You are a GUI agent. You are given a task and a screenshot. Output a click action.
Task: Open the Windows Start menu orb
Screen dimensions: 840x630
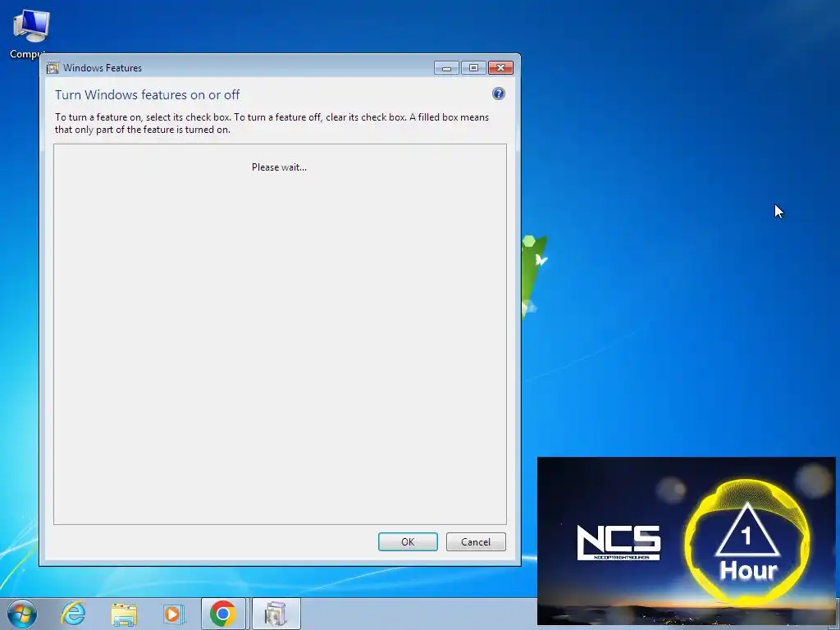point(22,614)
